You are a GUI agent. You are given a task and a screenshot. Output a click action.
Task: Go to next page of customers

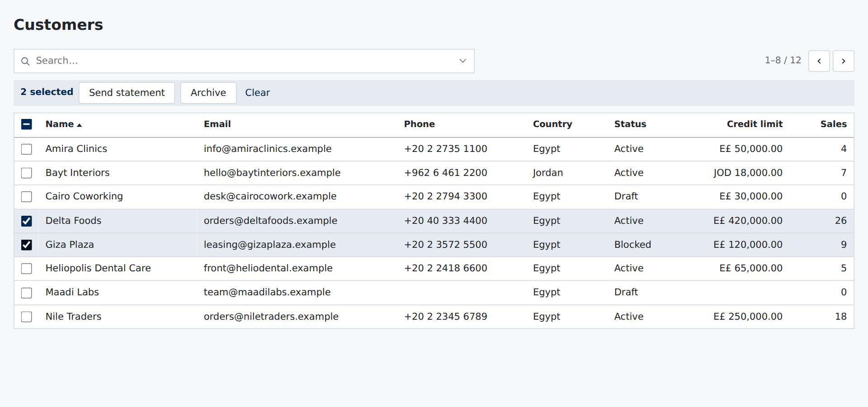tap(843, 61)
